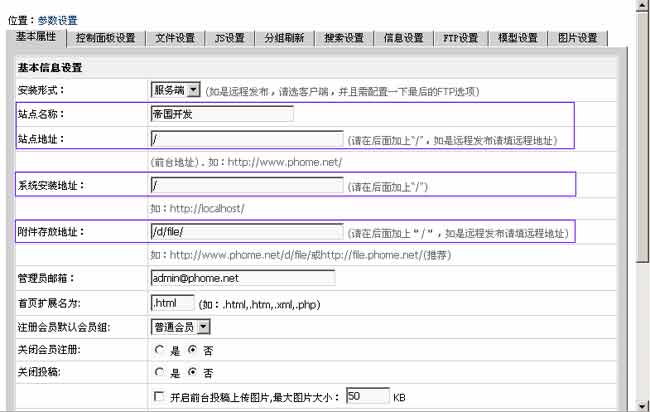Switch to the 图片设置 tab
This screenshot has height=412, width=650.
[577, 38]
